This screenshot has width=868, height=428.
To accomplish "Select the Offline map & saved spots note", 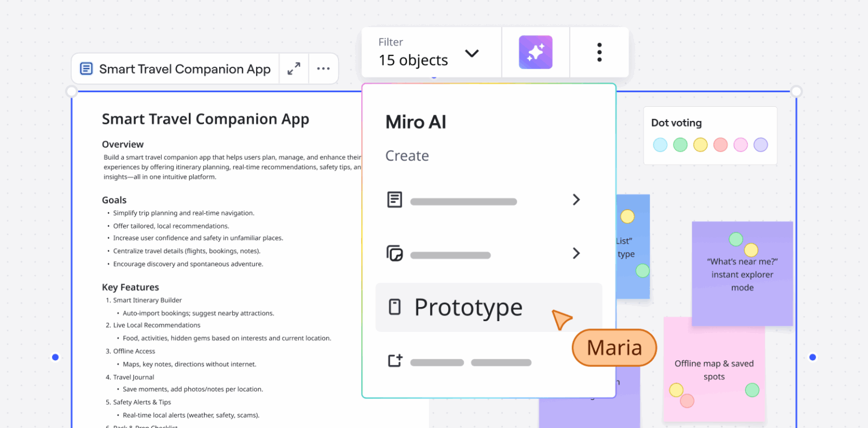I will click(x=714, y=370).
